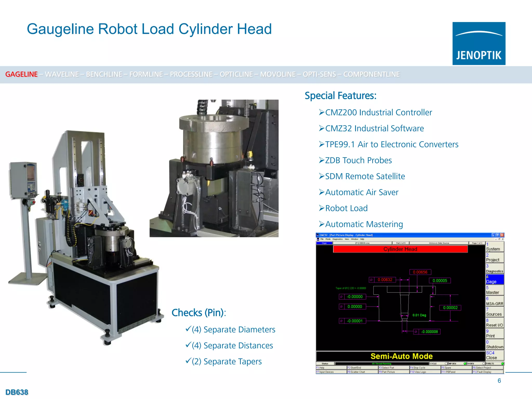Click the Part 2 of 5 field

[400, 243]
